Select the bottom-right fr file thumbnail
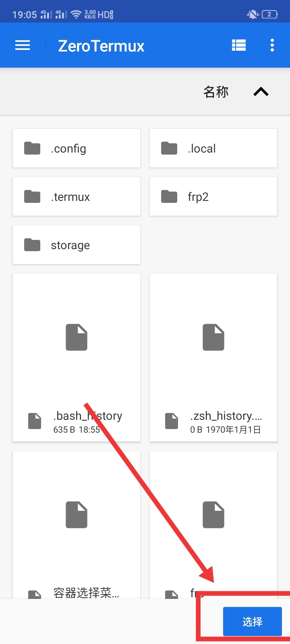The height and width of the screenshot is (644, 290). click(213, 515)
